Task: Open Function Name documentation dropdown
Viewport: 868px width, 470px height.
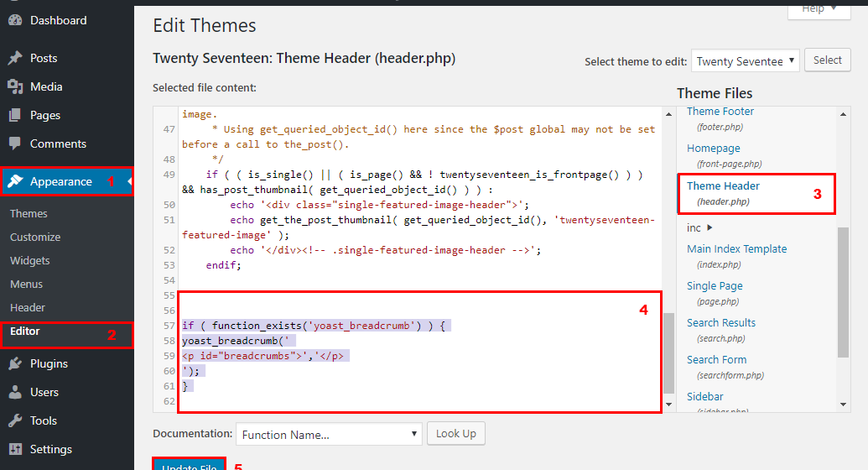Action: pyautogui.click(x=329, y=434)
